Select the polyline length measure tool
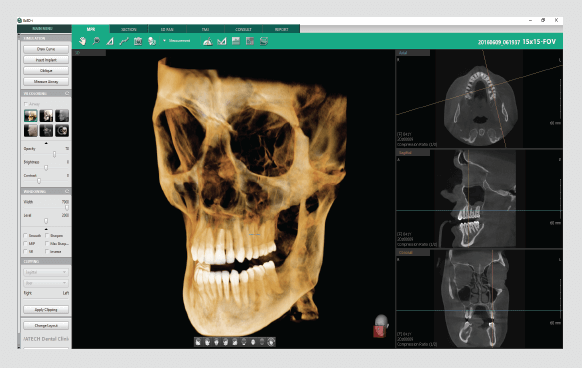The height and width of the screenshot is (368, 582). point(124,41)
